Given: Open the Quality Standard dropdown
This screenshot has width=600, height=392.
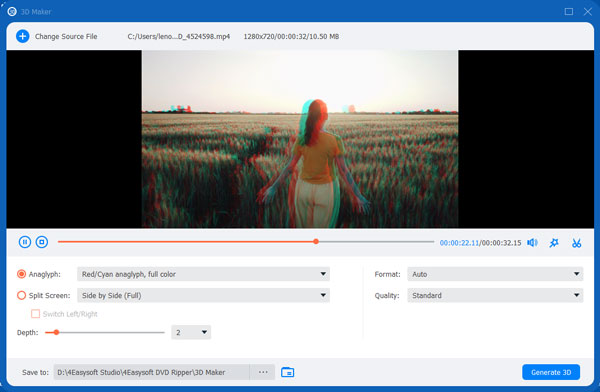Looking at the screenshot, I should click(x=495, y=296).
